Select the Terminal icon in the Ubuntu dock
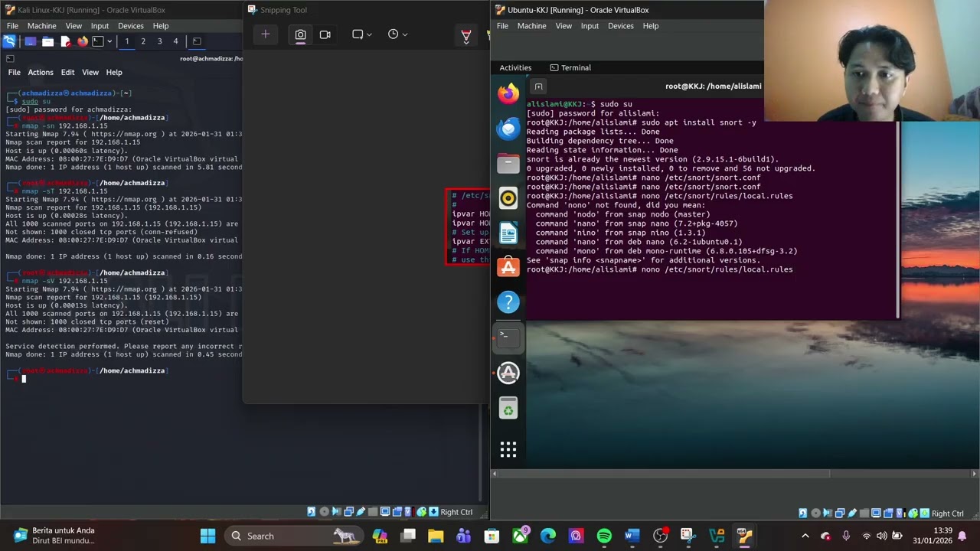Screen dimensions: 980x551 (x=508, y=337)
